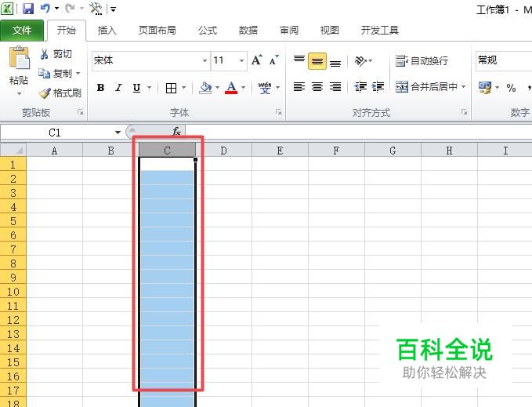Click the decrease indent icon

pyautogui.click(x=360, y=87)
